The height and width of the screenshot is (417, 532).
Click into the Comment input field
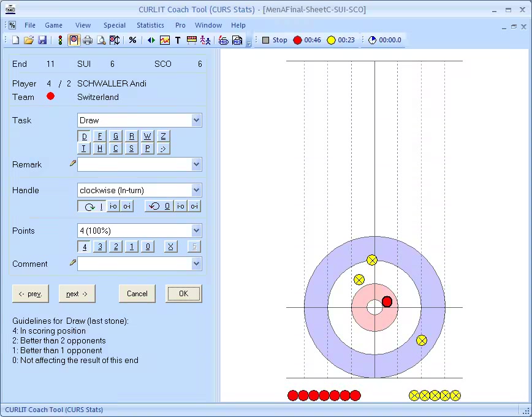point(134,264)
